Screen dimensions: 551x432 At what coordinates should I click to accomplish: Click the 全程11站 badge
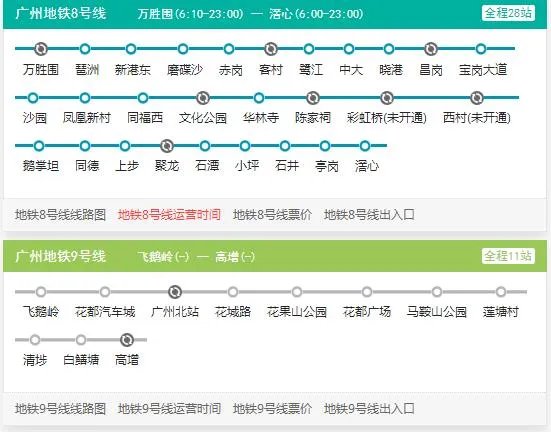click(x=508, y=256)
